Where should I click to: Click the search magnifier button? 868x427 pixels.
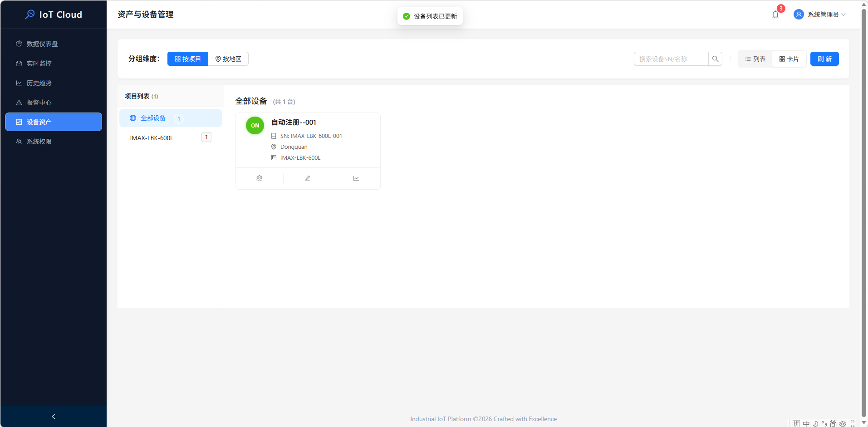click(715, 59)
